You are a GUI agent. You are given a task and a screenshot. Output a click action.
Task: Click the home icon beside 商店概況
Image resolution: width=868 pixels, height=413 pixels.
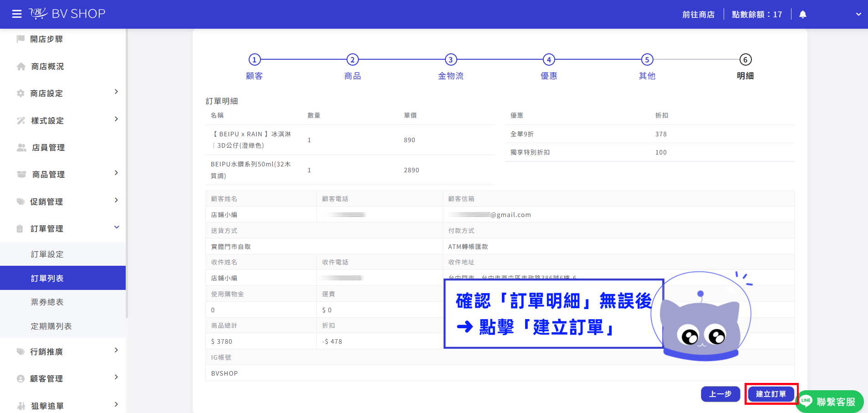click(x=21, y=67)
